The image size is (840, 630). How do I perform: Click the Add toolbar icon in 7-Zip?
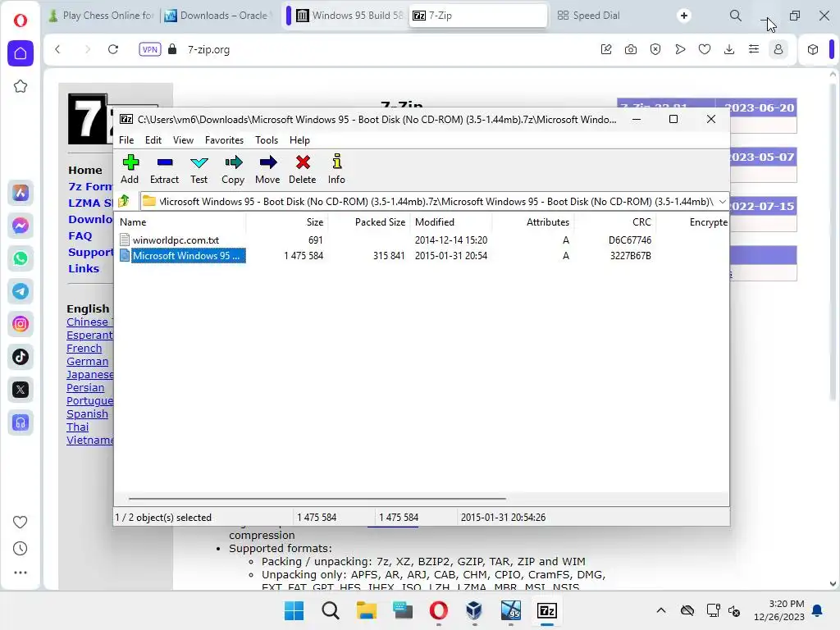[130, 169]
